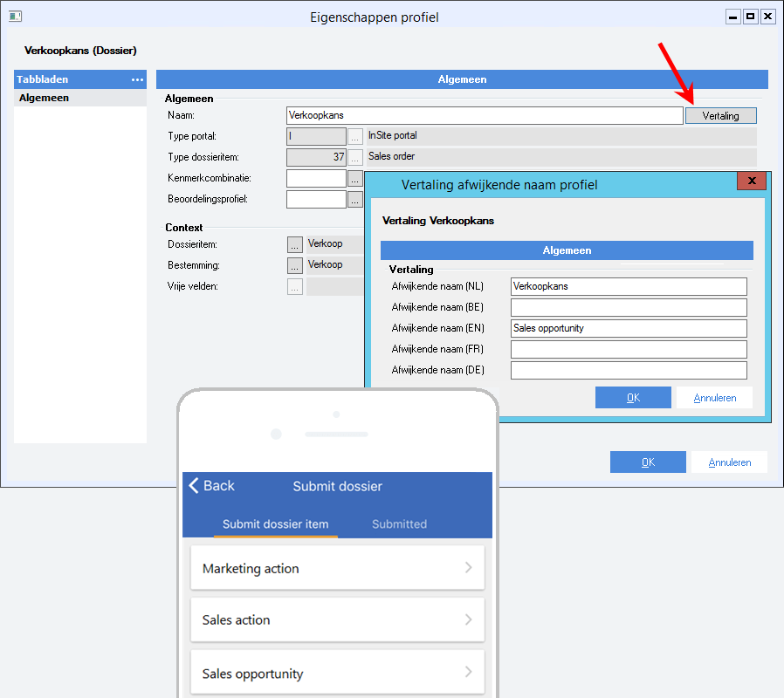Tap Back on the Submit dossier screen
The height and width of the screenshot is (698, 784).
212,486
